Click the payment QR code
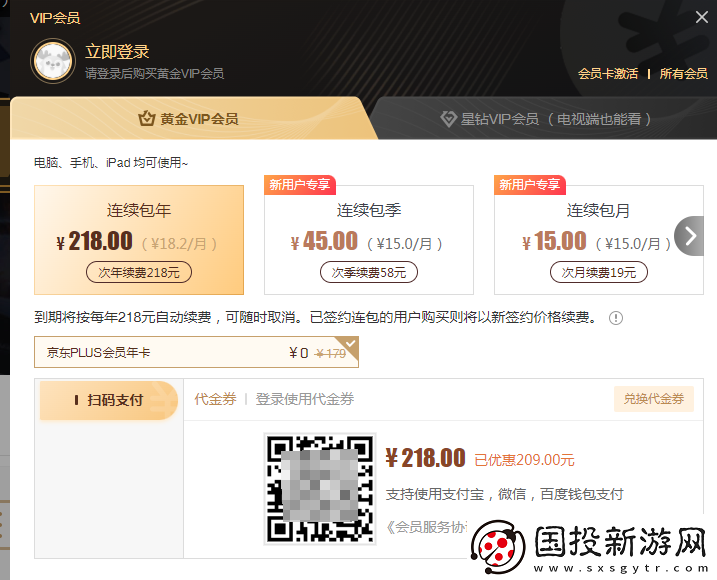 pyautogui.click(x=320, y=489)
